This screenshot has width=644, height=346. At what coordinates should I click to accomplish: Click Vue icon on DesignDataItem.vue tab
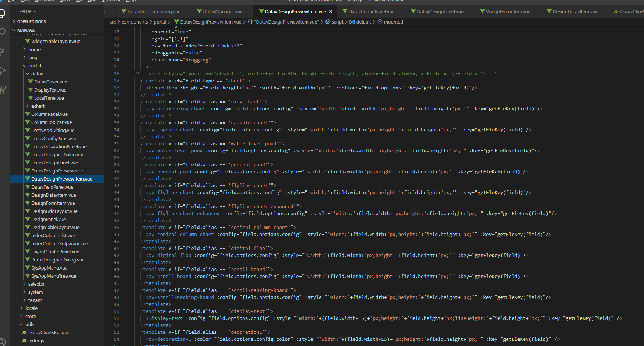coord(549,11)
